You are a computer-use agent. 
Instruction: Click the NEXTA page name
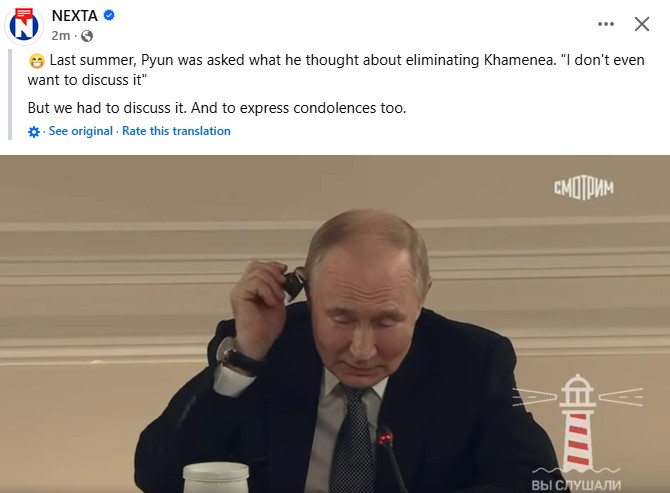[74, 16]
